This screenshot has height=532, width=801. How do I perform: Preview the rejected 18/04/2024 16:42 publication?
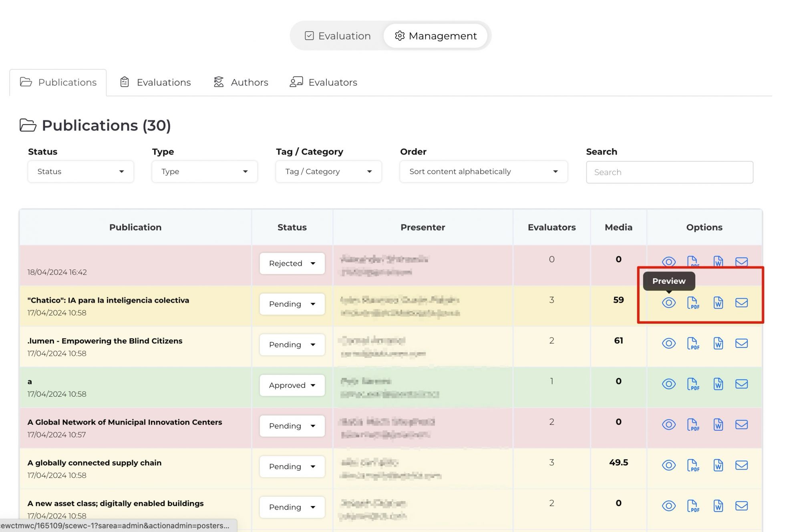click(x=668, y=262)
